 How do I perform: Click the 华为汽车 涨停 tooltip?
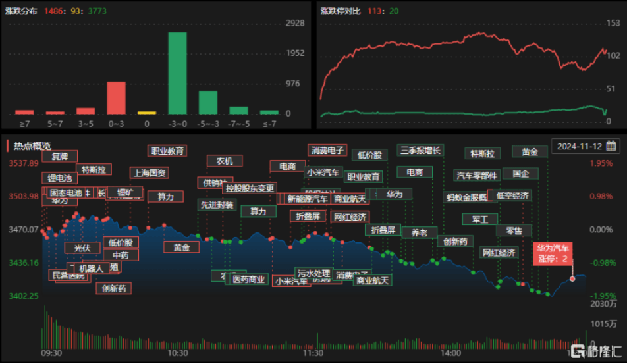tap(552, 253)
